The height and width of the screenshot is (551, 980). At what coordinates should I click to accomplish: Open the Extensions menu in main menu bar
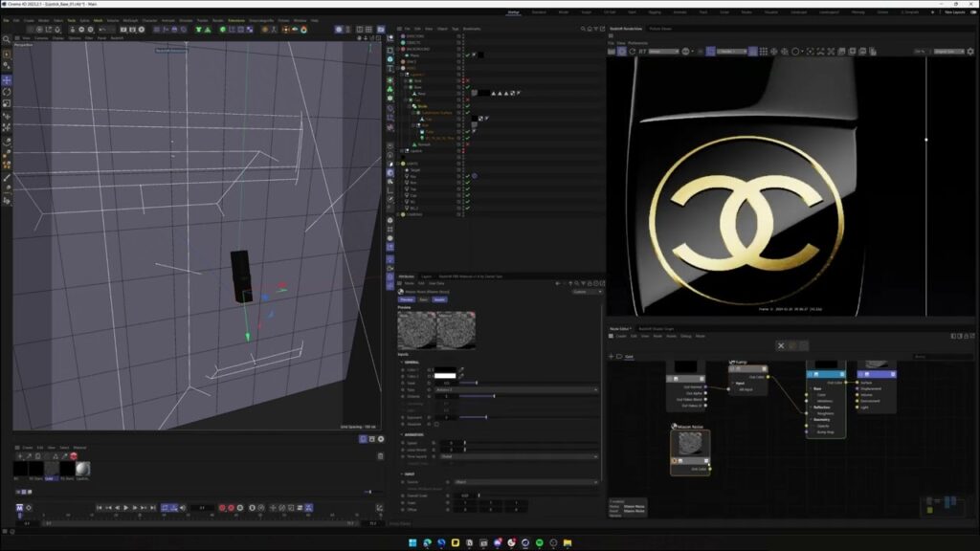click(x=236, y=21)
